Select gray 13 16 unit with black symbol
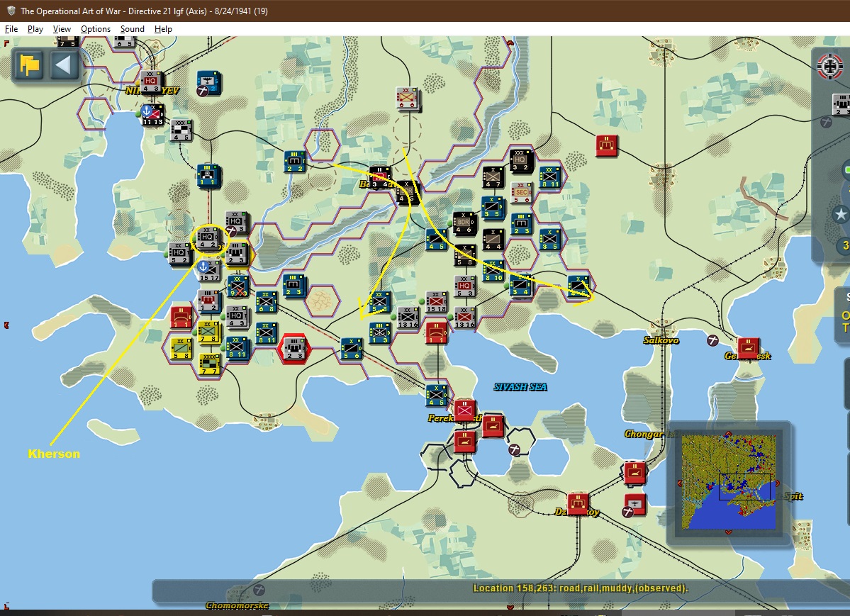The image size is (850, 616). point(408,318)
